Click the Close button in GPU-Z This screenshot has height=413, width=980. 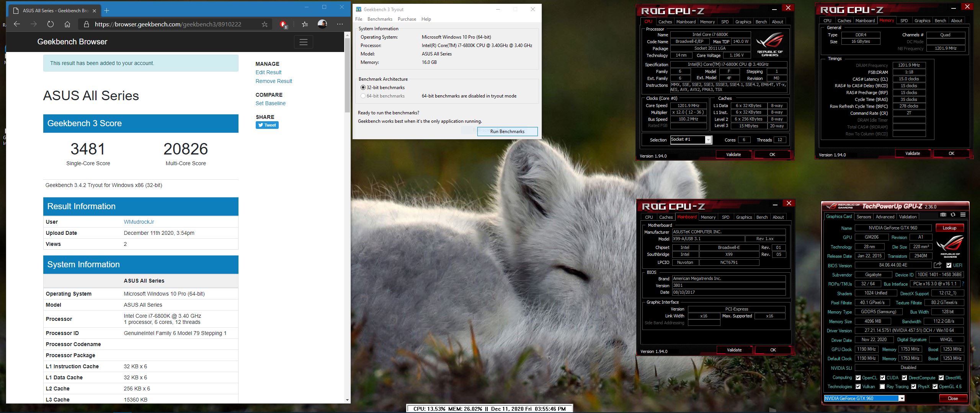click(x=953, y=398)
